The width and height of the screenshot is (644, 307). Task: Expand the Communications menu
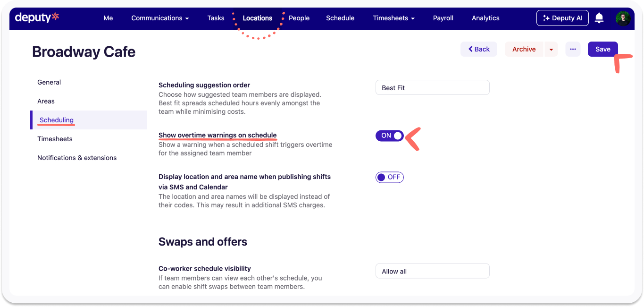point(160,18)
